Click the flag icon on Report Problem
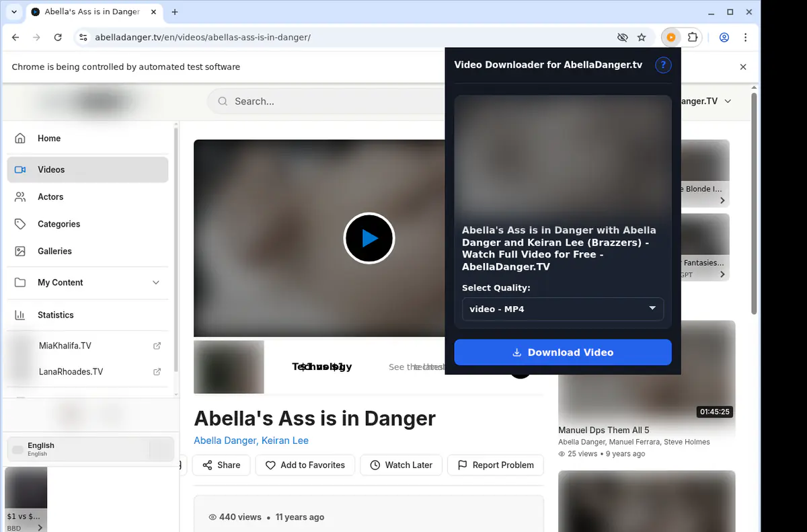 click(x=462, y=465)
